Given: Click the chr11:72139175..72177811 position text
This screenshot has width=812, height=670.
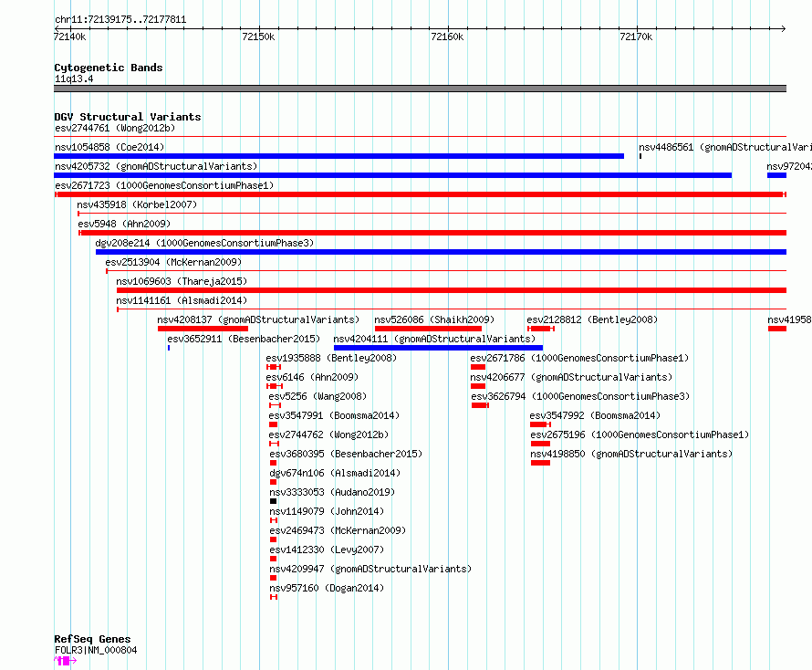Looking at the screenshot, I should pos(120,20).
